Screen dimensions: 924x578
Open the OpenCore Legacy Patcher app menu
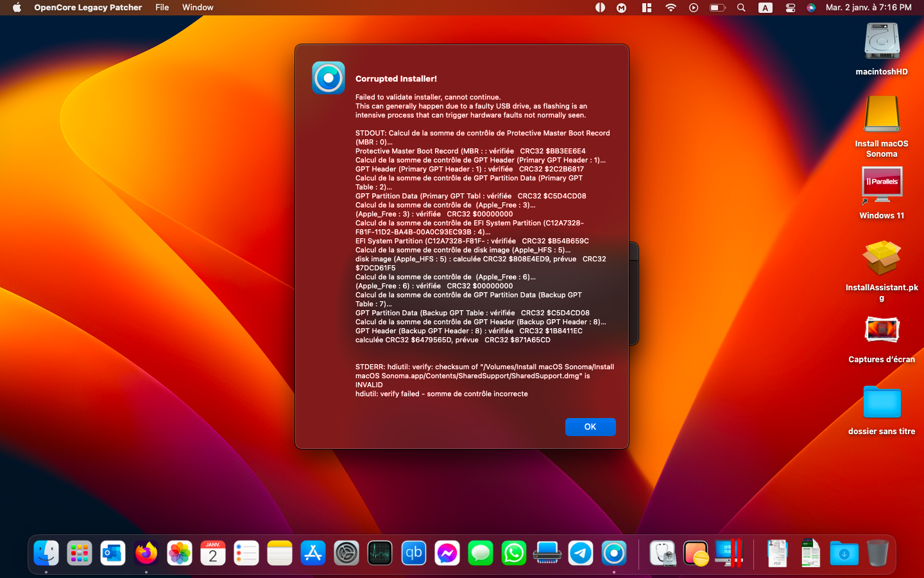(88, 8)
